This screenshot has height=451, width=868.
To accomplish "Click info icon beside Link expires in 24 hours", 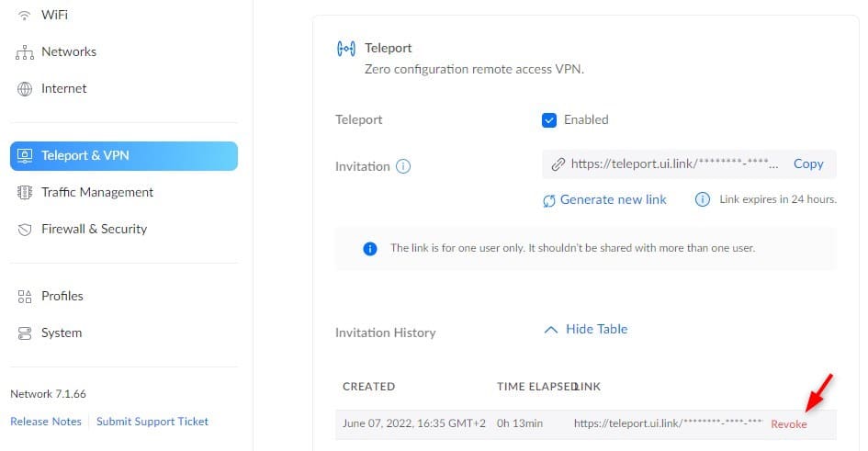I will pyautogui.click(x=702, y=199).
